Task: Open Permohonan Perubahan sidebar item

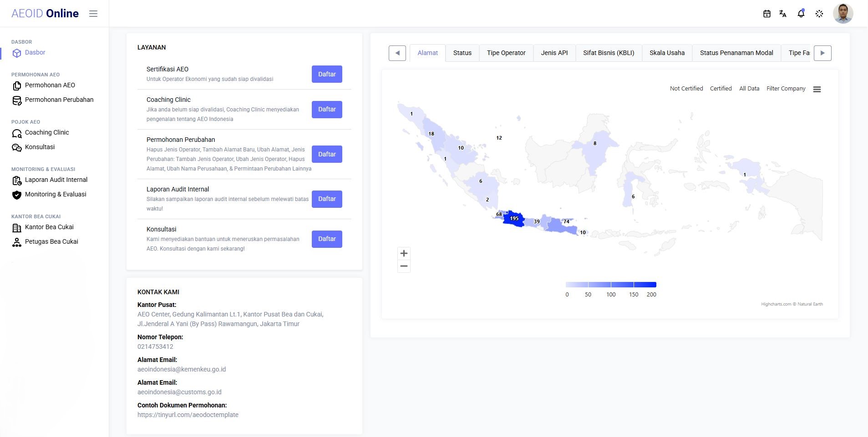Action: [x=59, y=100]
